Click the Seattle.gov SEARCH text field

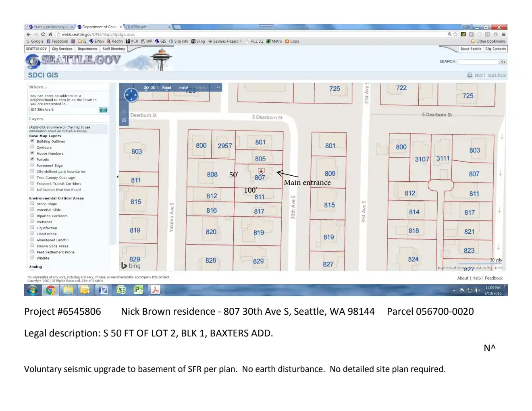[478, 62]
